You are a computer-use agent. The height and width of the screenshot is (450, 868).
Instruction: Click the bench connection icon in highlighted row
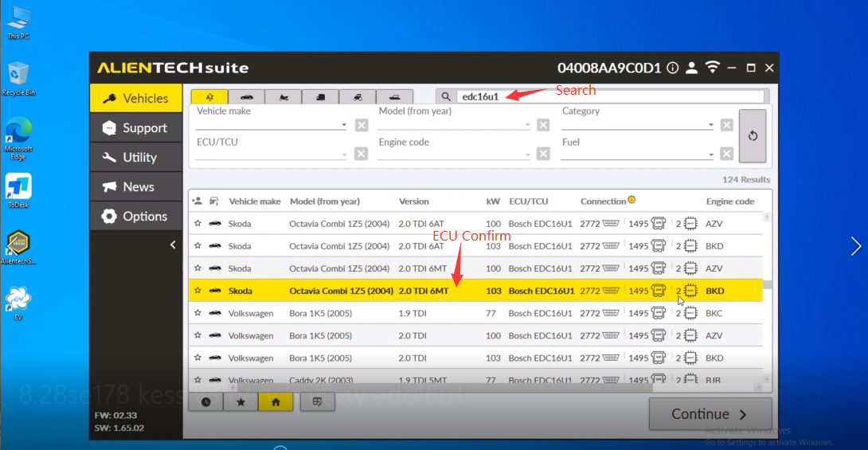[659, 290]
